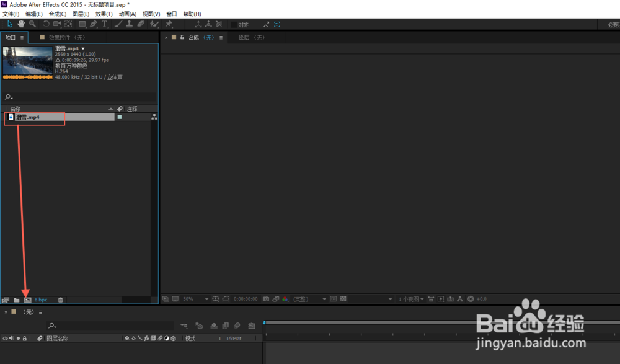Click the timeline layer search field
Viewport: 620px width, 364px height.
coord(110,326)
